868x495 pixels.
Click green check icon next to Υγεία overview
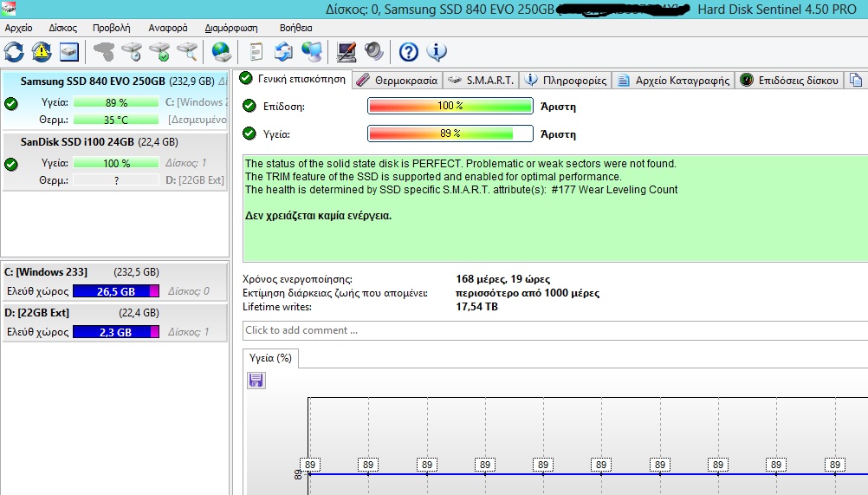[x=249, y=134]
